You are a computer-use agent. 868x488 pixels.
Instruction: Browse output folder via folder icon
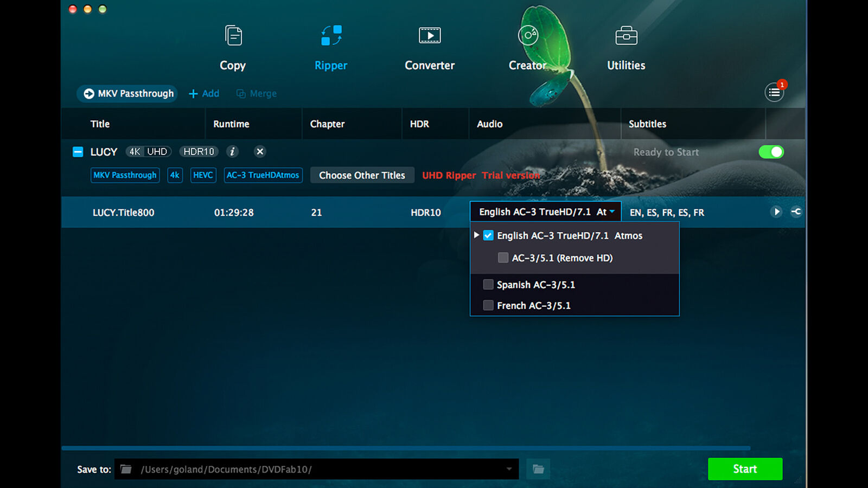(x=538, y=469)
